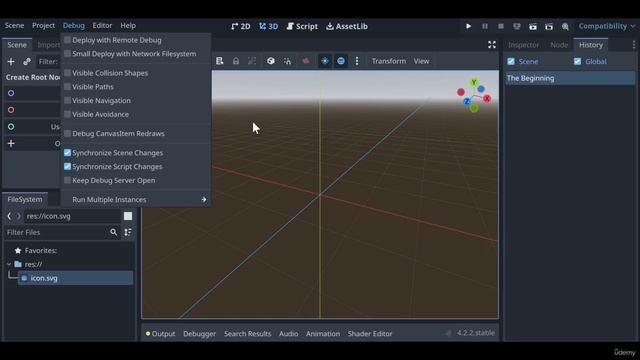Viewport: 640px width, 360px height.
Task: Go to next folder arrow
Action: [18, 216]
